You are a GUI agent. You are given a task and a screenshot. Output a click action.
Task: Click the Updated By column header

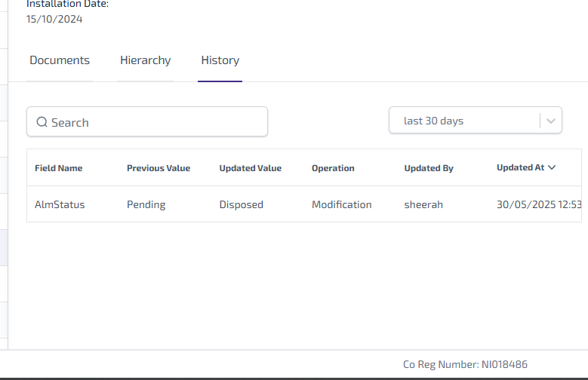point(429,168)
